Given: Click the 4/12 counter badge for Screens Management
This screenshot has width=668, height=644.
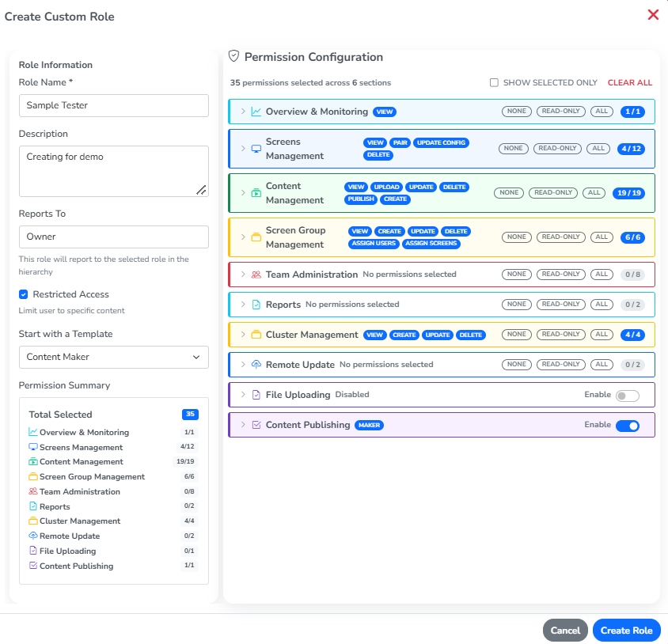Looking at the screenshot, I should 631,149.
